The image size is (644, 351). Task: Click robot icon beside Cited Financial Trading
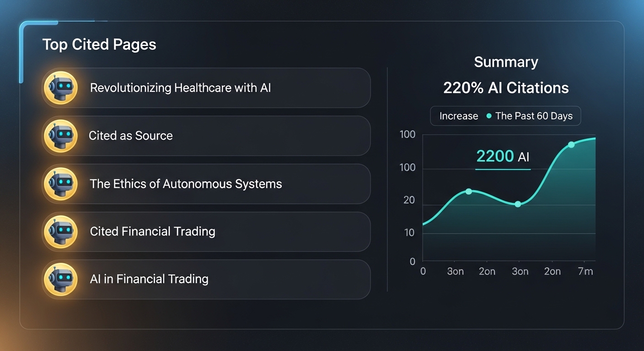60,232
